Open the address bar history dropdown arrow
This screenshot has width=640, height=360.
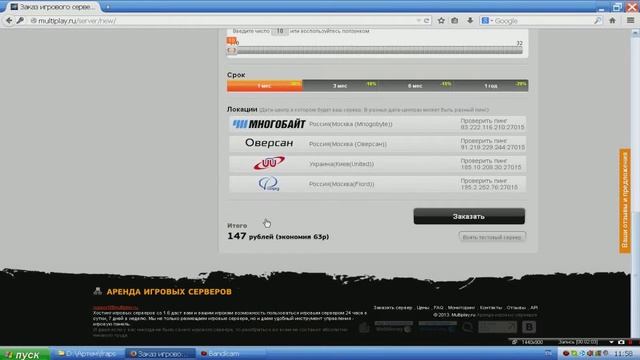tap(418, 20)
